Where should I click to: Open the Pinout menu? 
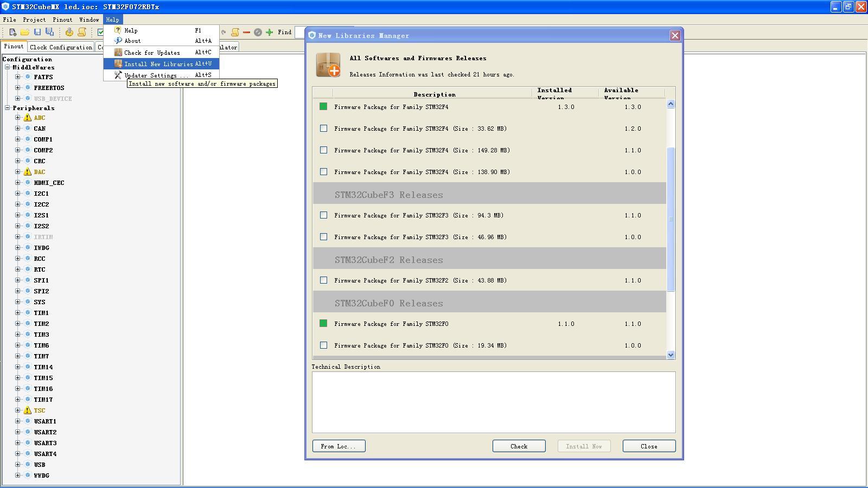click(62, 20)
